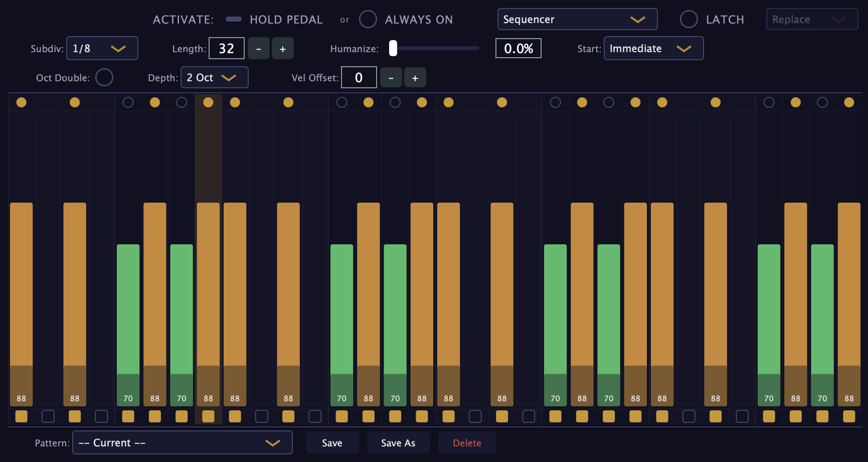
Task: Toggle the first step's top dot
Action: 21,102
